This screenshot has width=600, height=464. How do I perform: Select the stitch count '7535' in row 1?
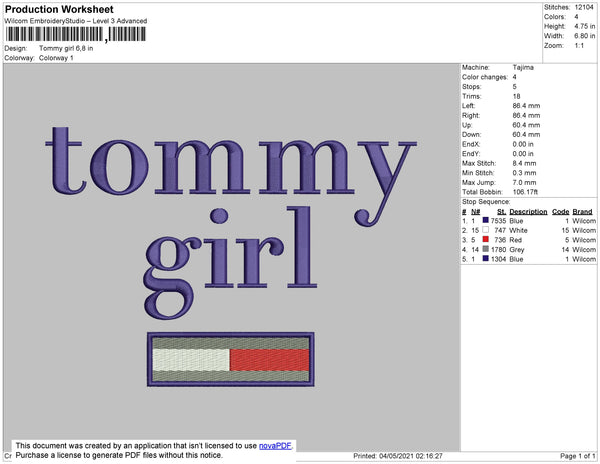pyautogui.click(x=498, y=221)
